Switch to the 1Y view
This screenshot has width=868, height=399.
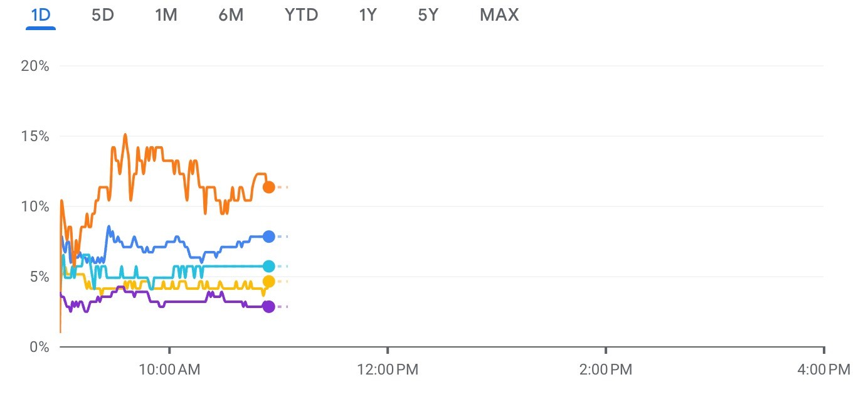[368, 15]
